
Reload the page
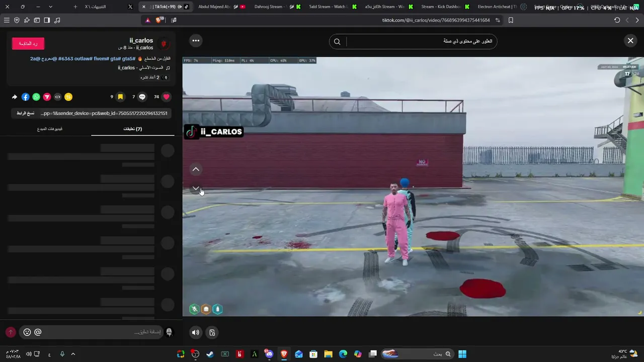pos(617,20)
